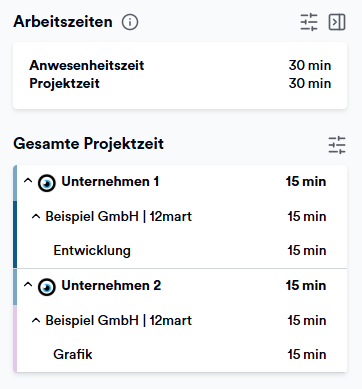Click the Gesamte Projektzeit heading
The width and height of the screenshot is (362, 389).
coord(88,144)
